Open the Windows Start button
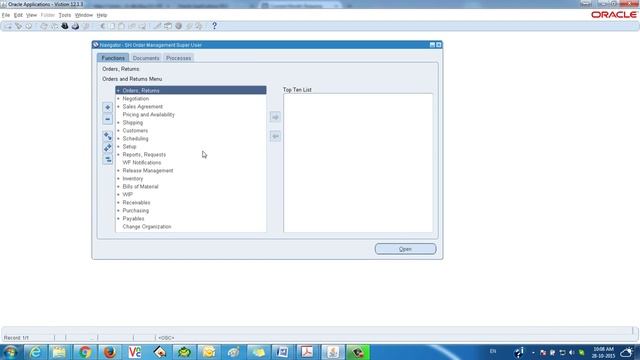The image size is (640, 360). click(10, 352)
